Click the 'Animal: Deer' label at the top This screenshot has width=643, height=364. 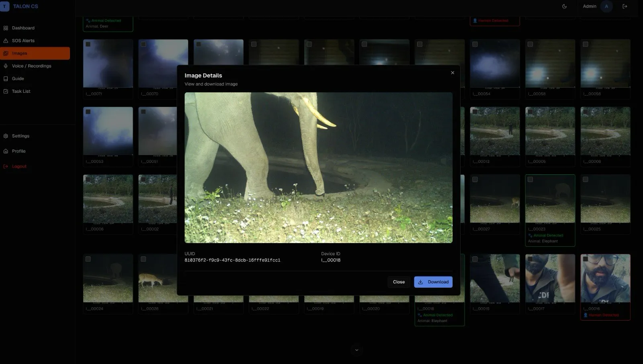pos(97,26)
